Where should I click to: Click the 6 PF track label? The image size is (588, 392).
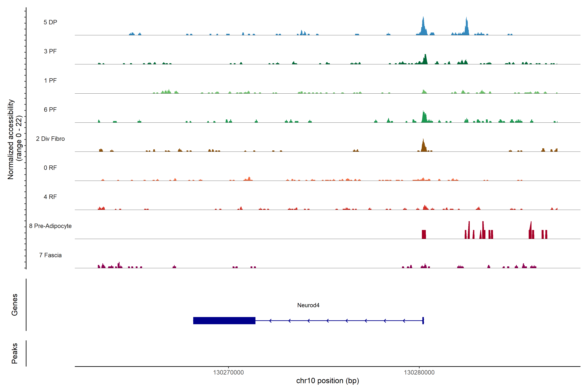(50, 109)
